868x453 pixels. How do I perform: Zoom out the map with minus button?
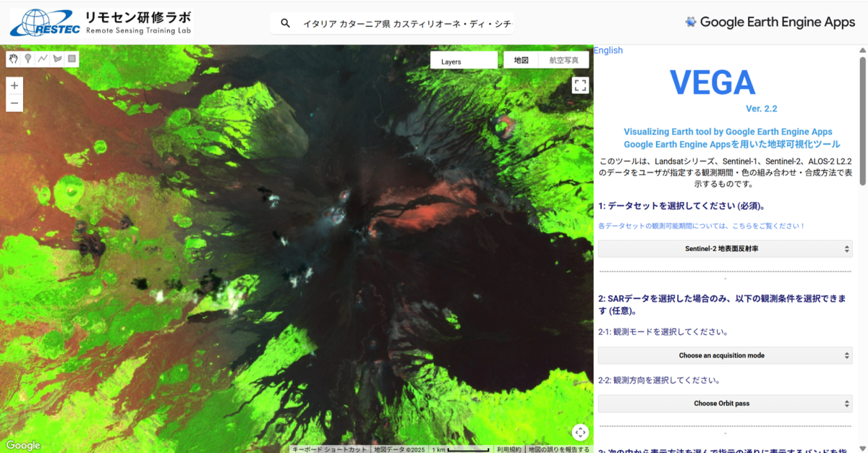coord(14,103)
